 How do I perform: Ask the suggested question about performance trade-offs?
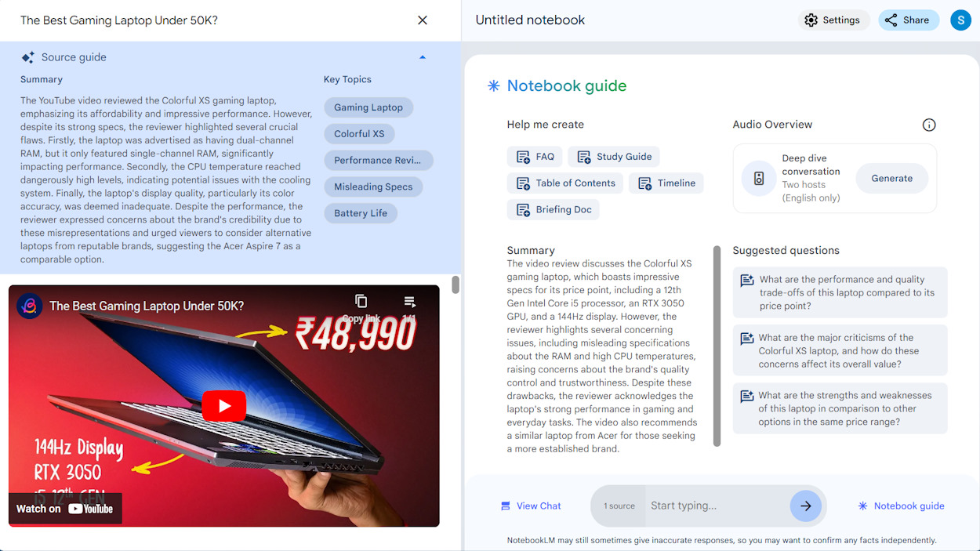coord(840,292)
